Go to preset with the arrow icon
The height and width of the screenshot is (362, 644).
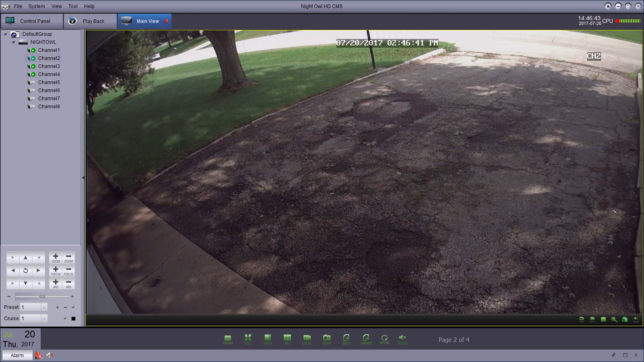(x=73, y=307)
